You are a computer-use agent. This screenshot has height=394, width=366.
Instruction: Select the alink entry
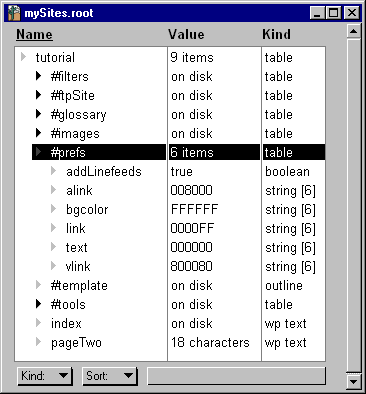[79, 190]
